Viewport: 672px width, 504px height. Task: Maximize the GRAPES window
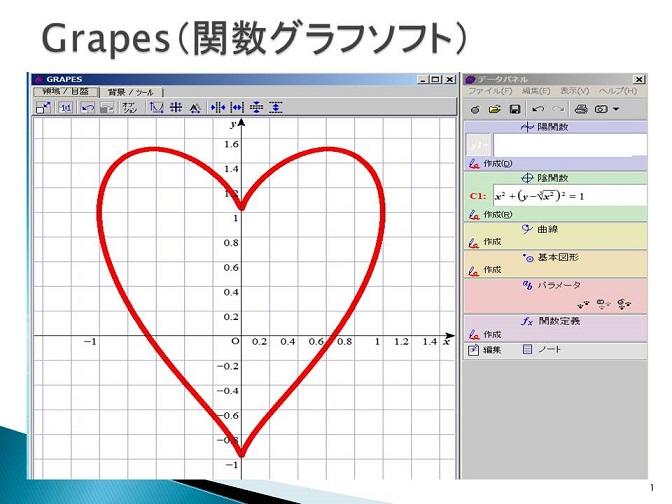[x=436, y=80]
